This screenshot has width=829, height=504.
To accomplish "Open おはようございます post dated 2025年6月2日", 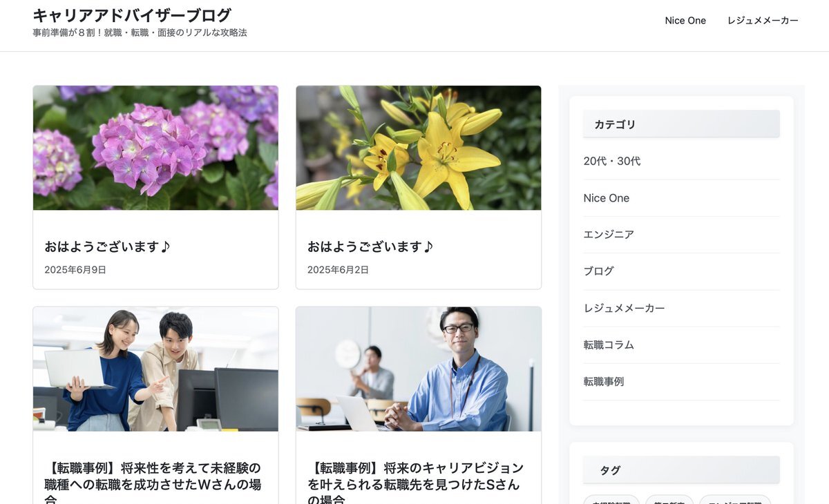I will pyautogui.click(x=370, y=246).
